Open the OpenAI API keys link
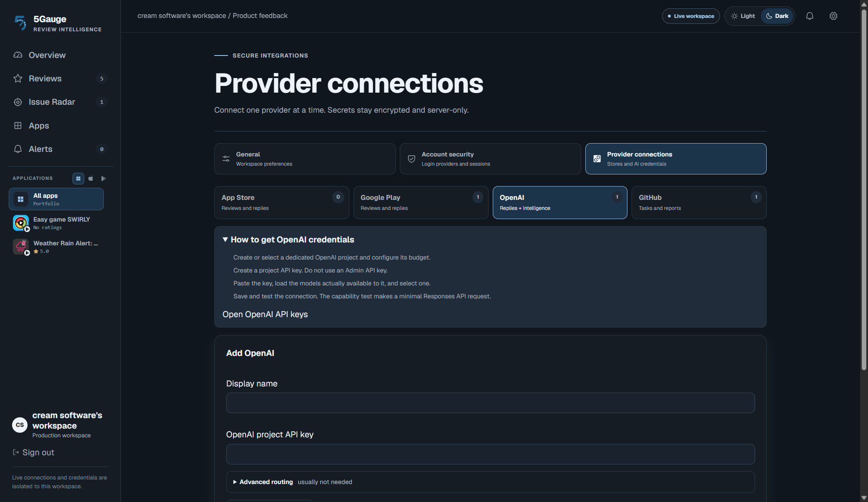 (265, 314)
